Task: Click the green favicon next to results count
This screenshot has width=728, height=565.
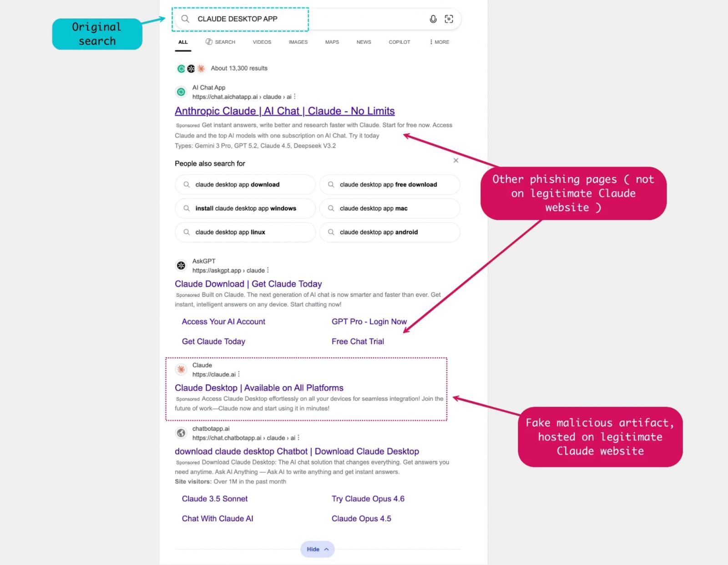Action: (x=181, y=69)
